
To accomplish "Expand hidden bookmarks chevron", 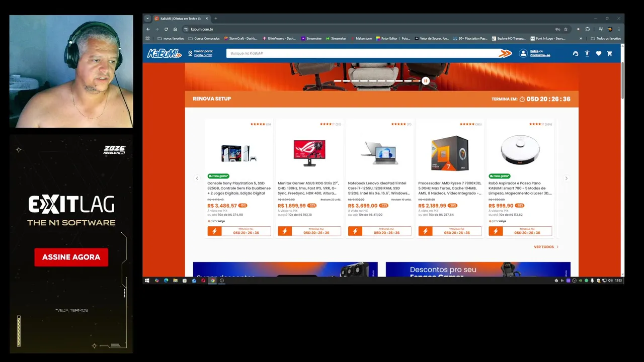I will coord(581,38).
